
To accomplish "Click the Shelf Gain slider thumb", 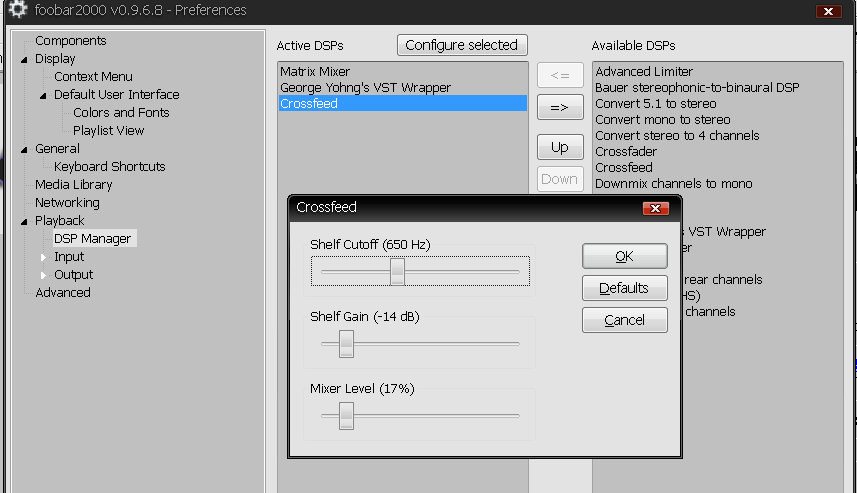I will pos(347,344).
